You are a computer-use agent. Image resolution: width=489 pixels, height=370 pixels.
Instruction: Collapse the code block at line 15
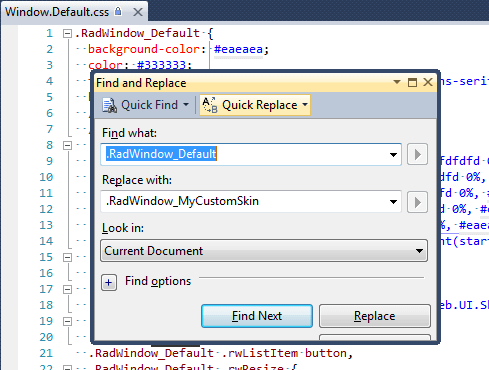click(67, 257)
